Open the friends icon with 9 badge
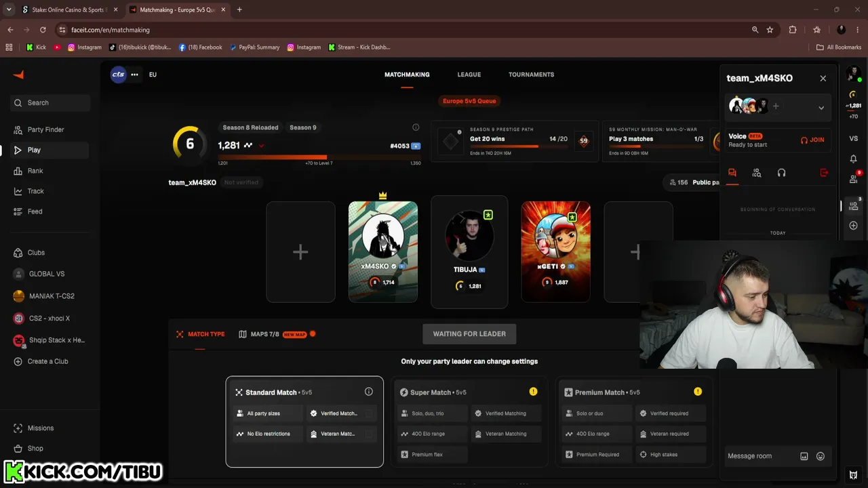This screenshot has width=868, height=488. 854,178
